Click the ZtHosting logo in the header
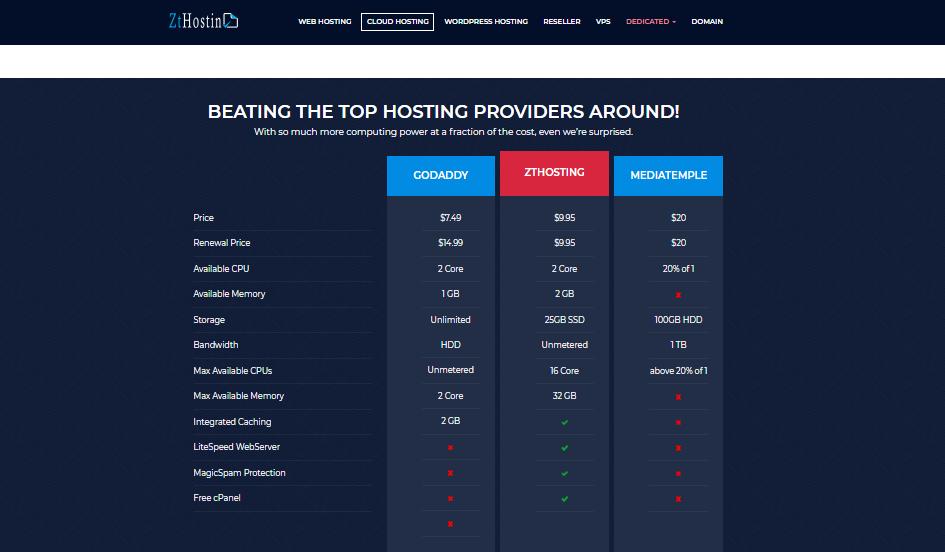 [203, 21]
